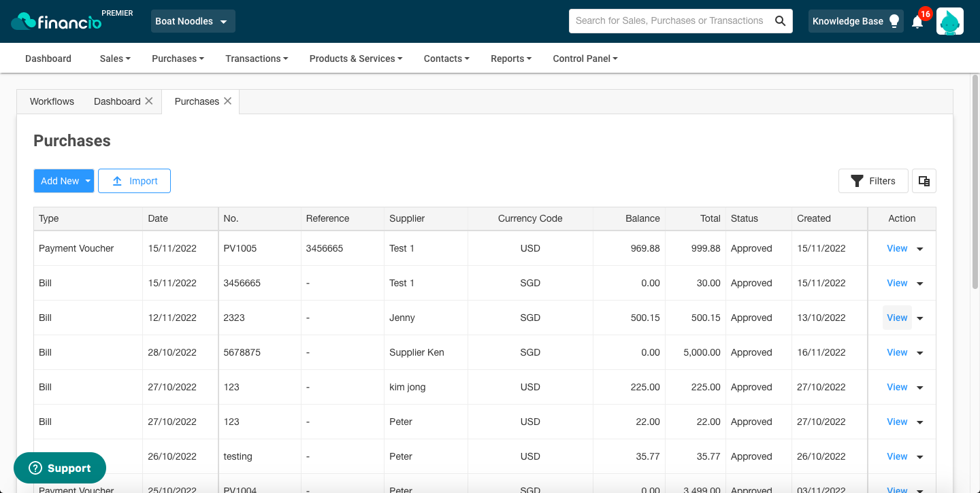Close the Purchases tab with X
The width and height of the screenshot is (980, 493).
[x=228, y=101]
